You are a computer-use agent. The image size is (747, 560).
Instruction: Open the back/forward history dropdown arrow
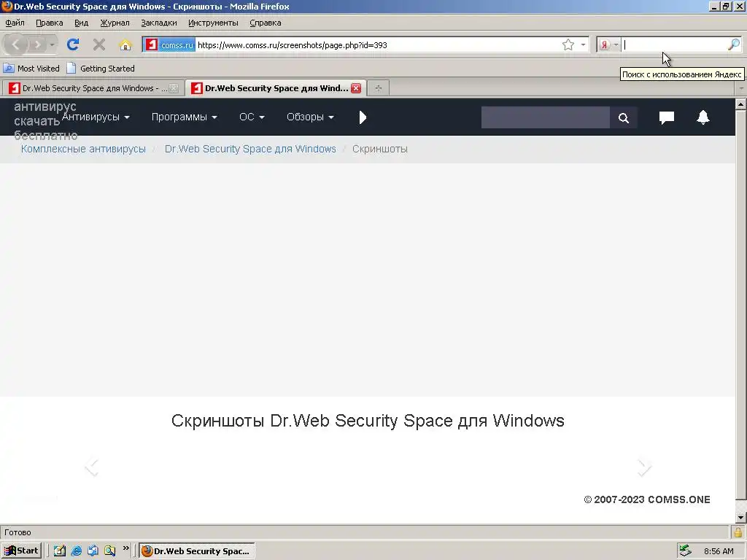tap(52, 44)
